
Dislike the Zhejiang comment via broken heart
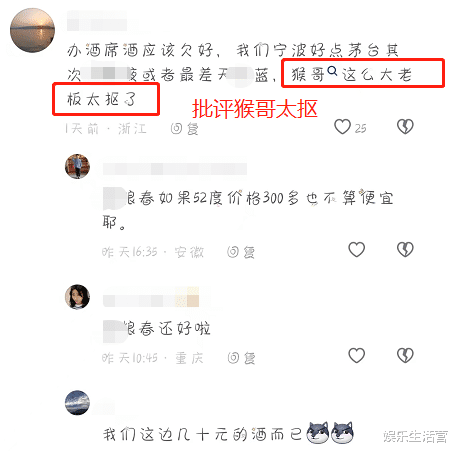click(x=405, y=127)
